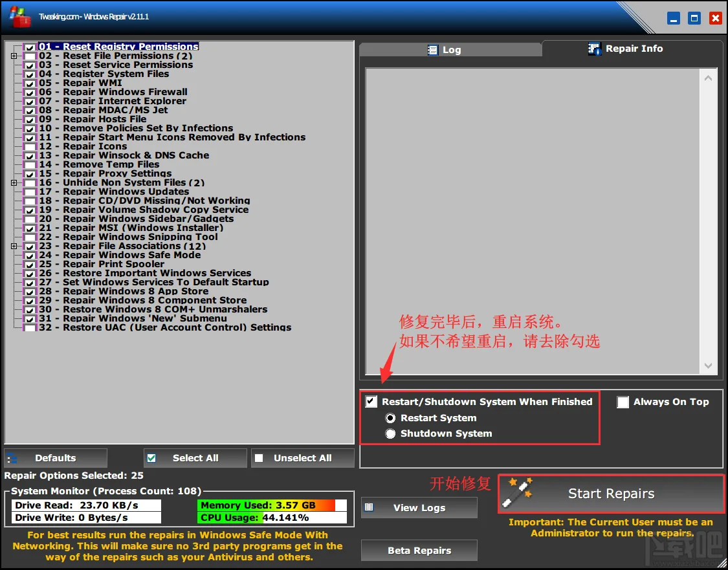The width and height of the screenshot is (728, 570).
Task: Enable the Always On Top checkbox
Action: click(x=623, y=402)
